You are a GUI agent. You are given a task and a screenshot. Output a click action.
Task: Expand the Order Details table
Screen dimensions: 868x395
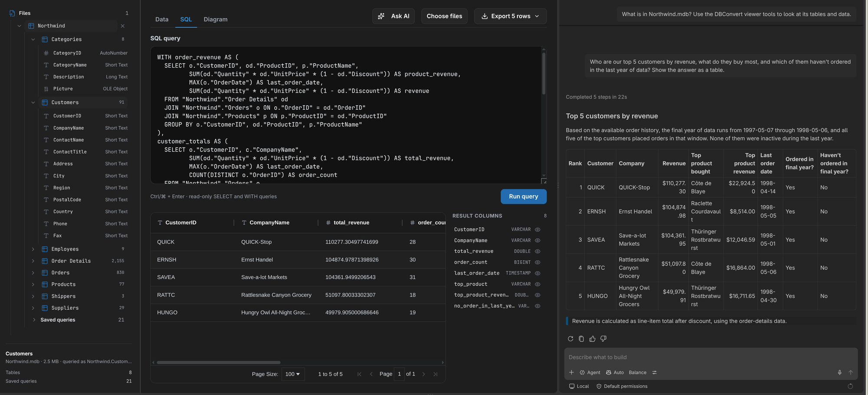coord(33,261)
